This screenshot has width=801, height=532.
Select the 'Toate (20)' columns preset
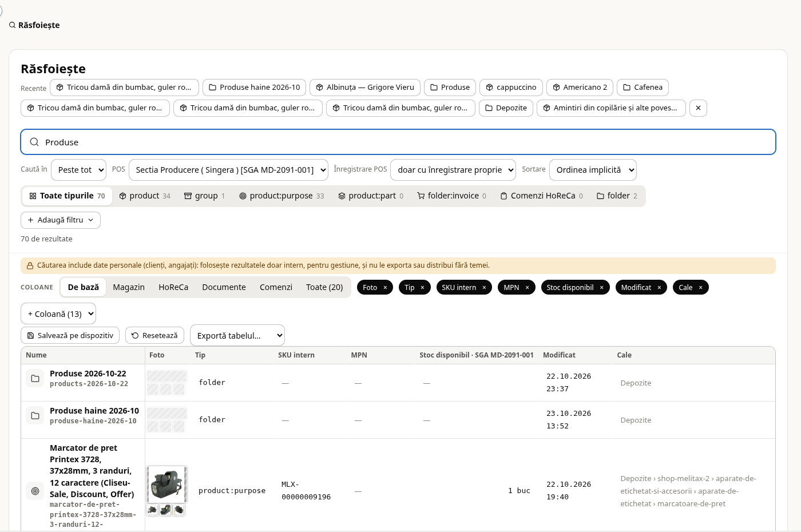point(324,287)
